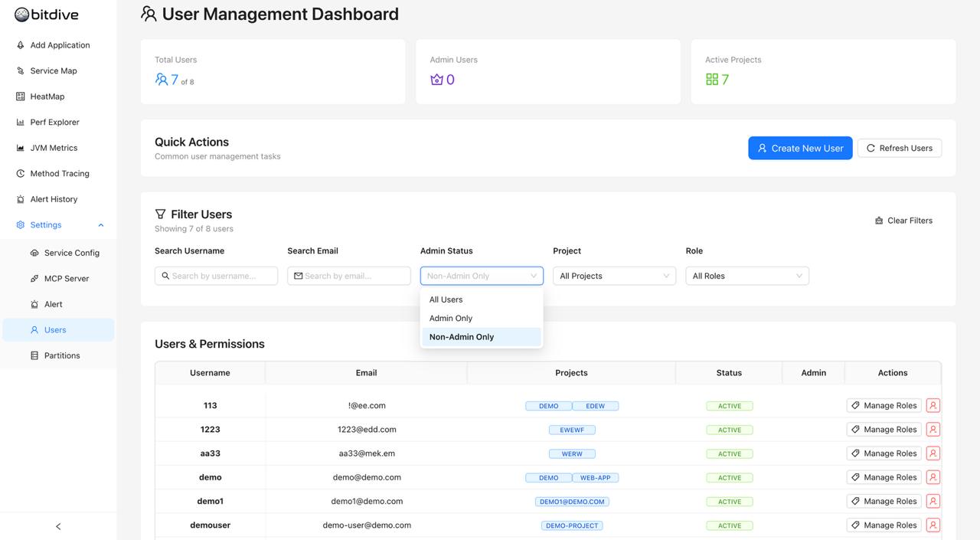Click the dashboard title user icon

coord(149,14)
